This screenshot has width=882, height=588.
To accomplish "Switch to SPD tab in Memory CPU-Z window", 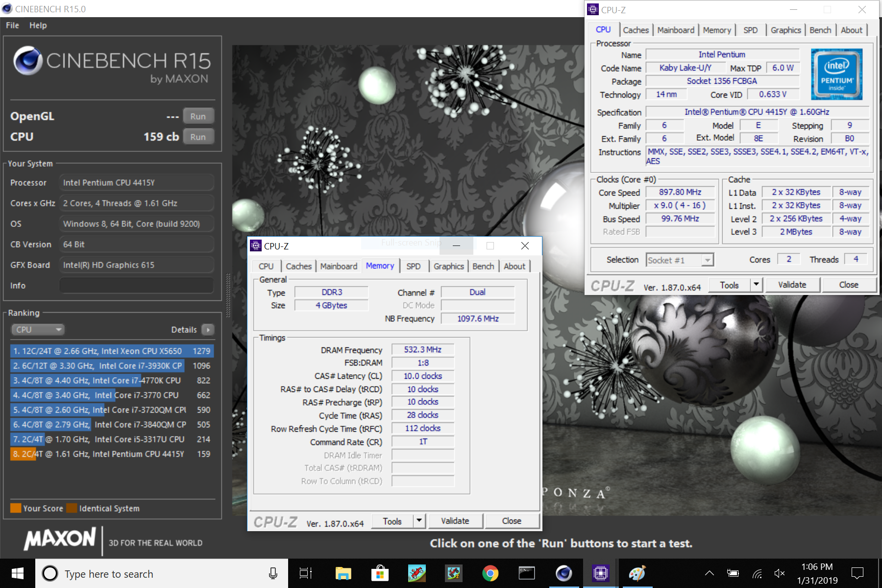I will pyautogui.click(x=413, y=266).
